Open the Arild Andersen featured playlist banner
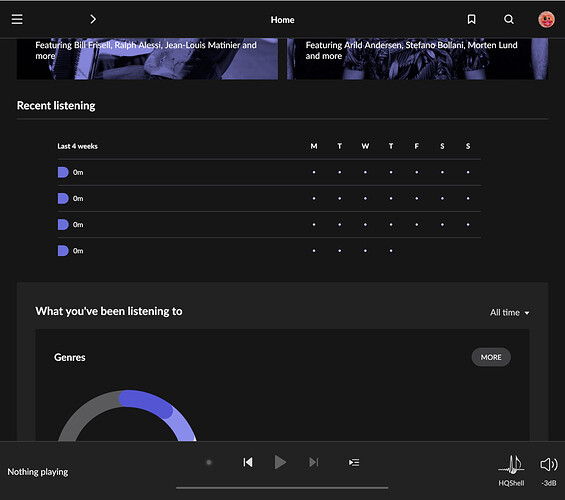The image size is (565, 500). 417,59
